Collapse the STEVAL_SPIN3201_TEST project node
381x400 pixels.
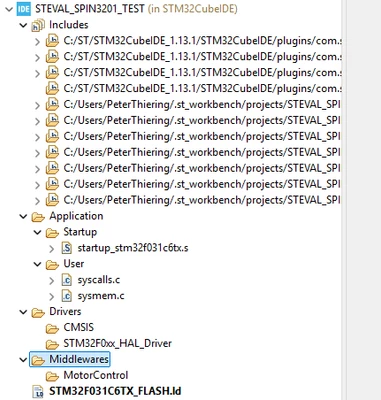[9, 9]
